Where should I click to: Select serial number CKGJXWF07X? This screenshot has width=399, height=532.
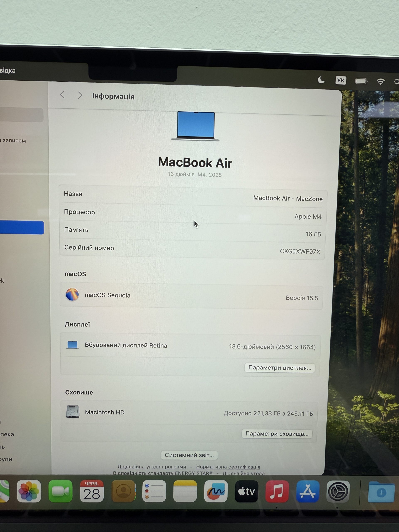pyautogui.click(x=300, y=251)
